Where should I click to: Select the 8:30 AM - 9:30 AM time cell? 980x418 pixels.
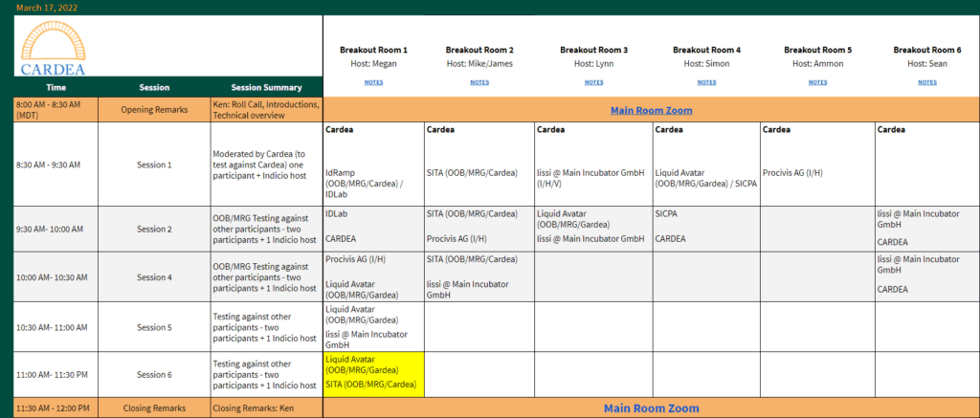coord(56,165)
